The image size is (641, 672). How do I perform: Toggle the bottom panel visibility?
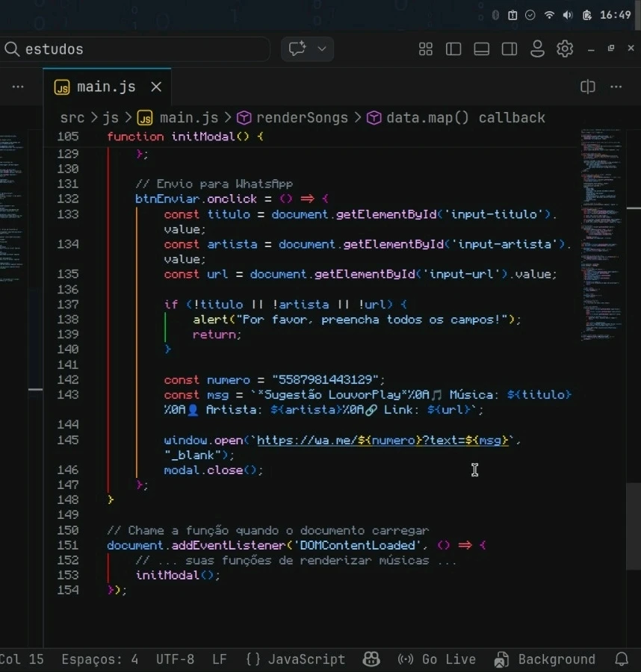[x=482, y=49]
